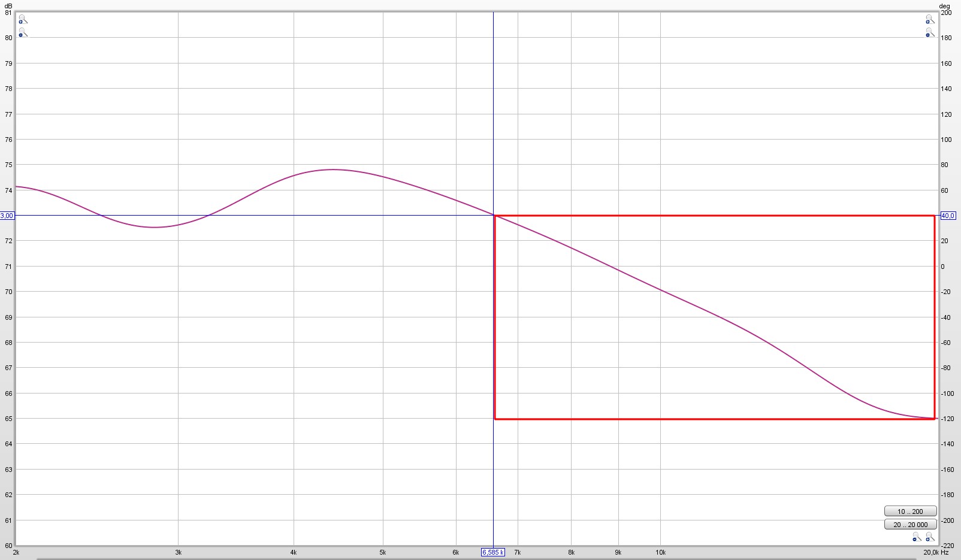Set frequency range to 10 .. 200
The height and width of the screenshot is (560, 961).
(909, 511)
